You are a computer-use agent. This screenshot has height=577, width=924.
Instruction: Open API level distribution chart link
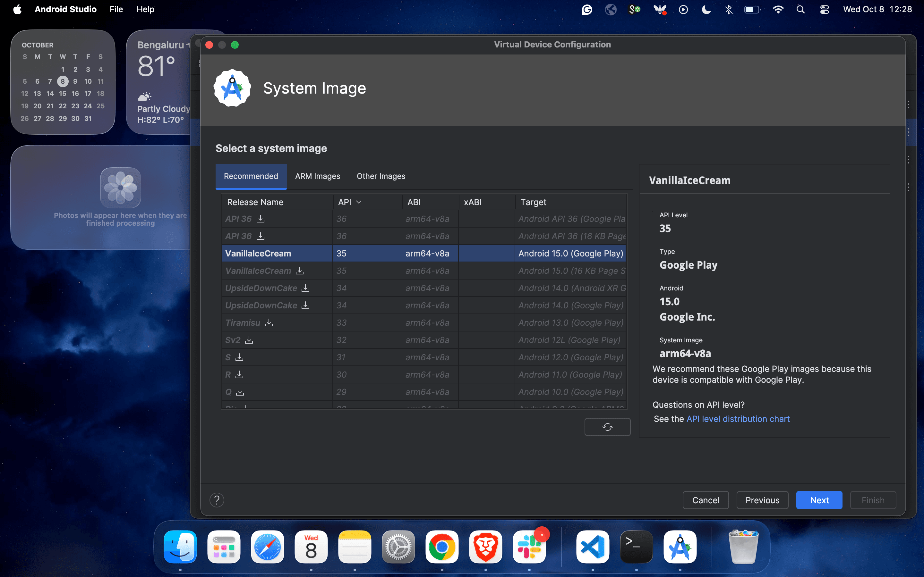pyautogui.click(x=738, y=419)
